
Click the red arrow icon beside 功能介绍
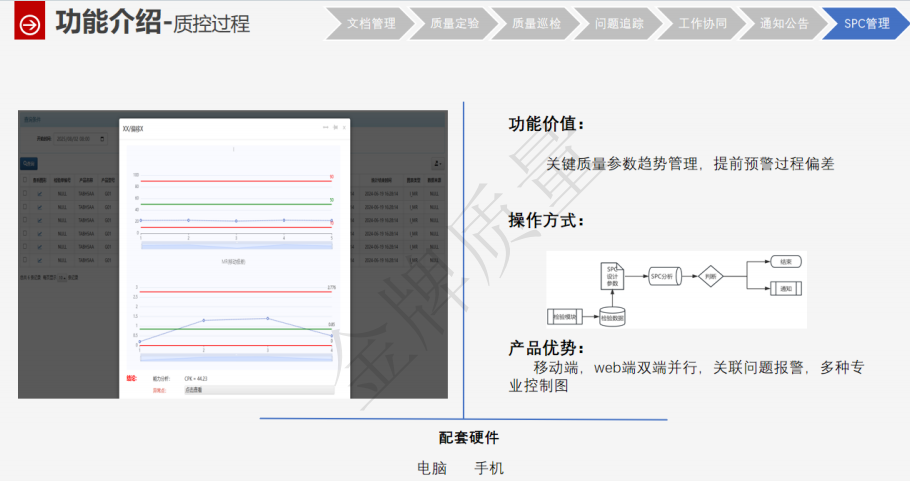point(30,24)
